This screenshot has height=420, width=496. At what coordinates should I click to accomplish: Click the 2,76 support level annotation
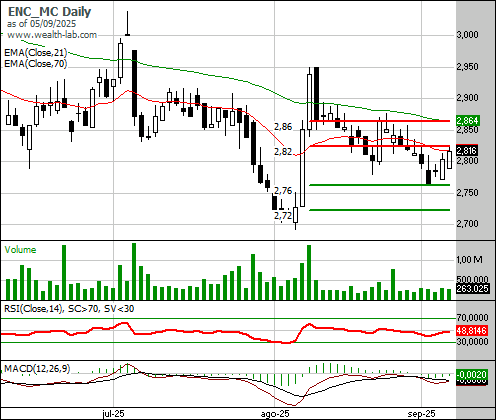(283, 191)
